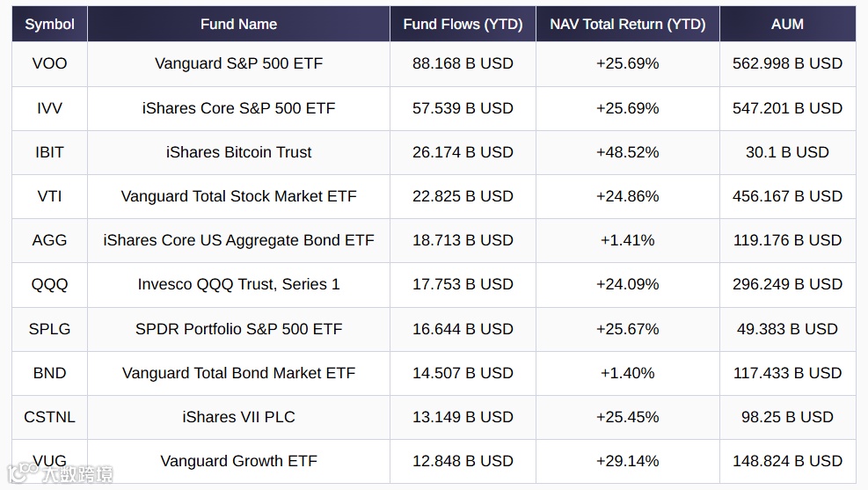Open Vanguard Total Stock Market ETF
This screenshot has width=868, height=490.
238,196
